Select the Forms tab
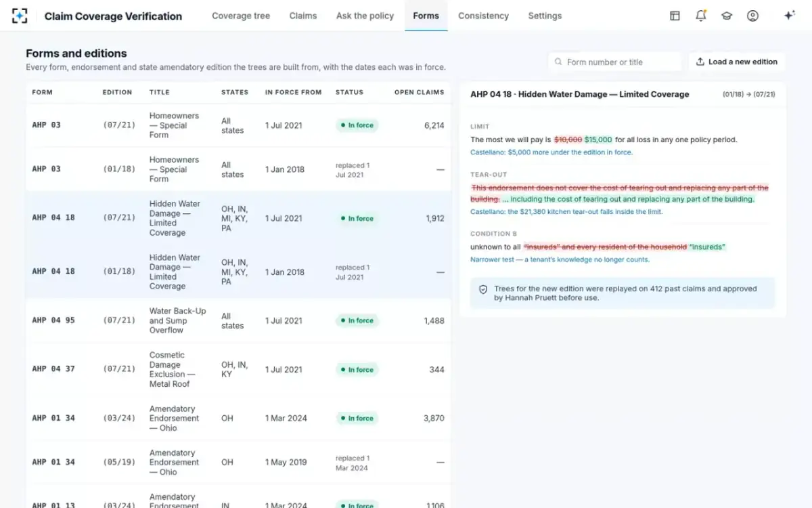This screenshot has width=812, height=508. (x=426, y=16)
